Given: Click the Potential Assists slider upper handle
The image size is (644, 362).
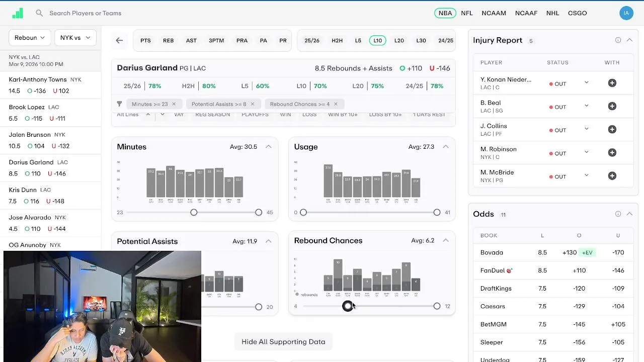Looking at the screenshot, I should [259, 307].
